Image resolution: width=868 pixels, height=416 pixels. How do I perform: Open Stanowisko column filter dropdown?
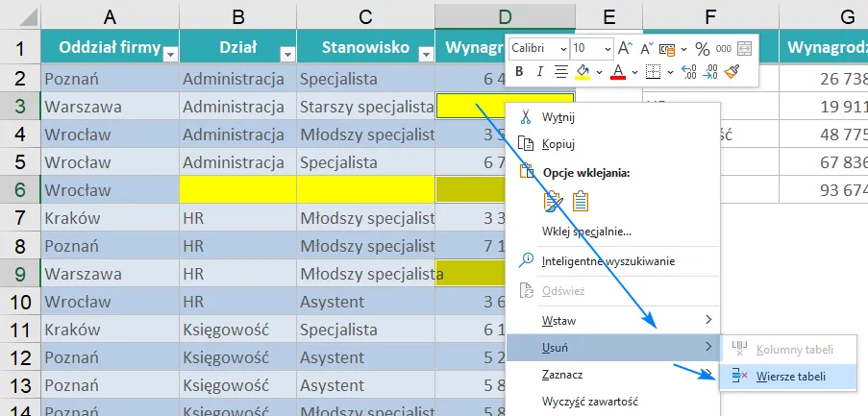(426, 54)
